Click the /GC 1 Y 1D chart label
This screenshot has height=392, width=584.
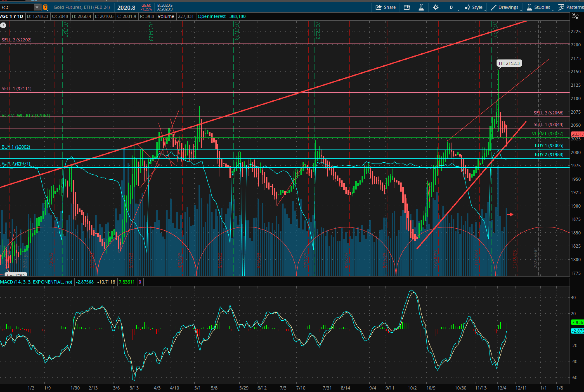click(12, 16)
